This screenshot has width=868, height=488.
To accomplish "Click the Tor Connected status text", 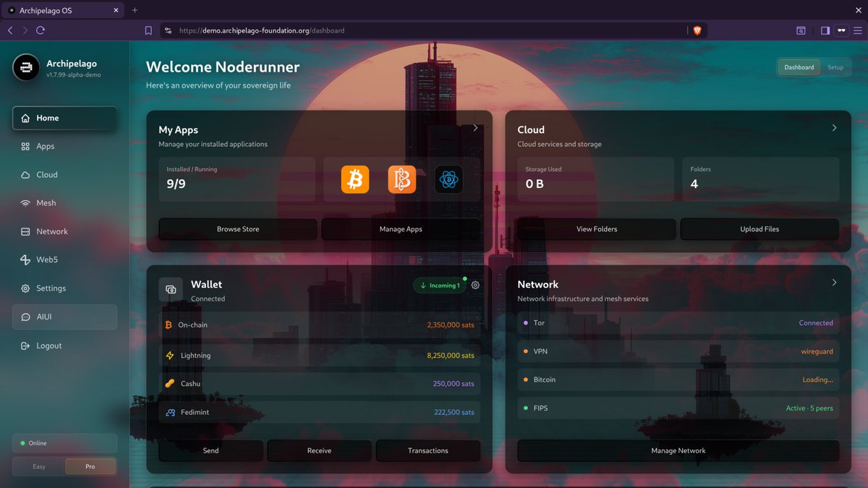I will [816, 323].
